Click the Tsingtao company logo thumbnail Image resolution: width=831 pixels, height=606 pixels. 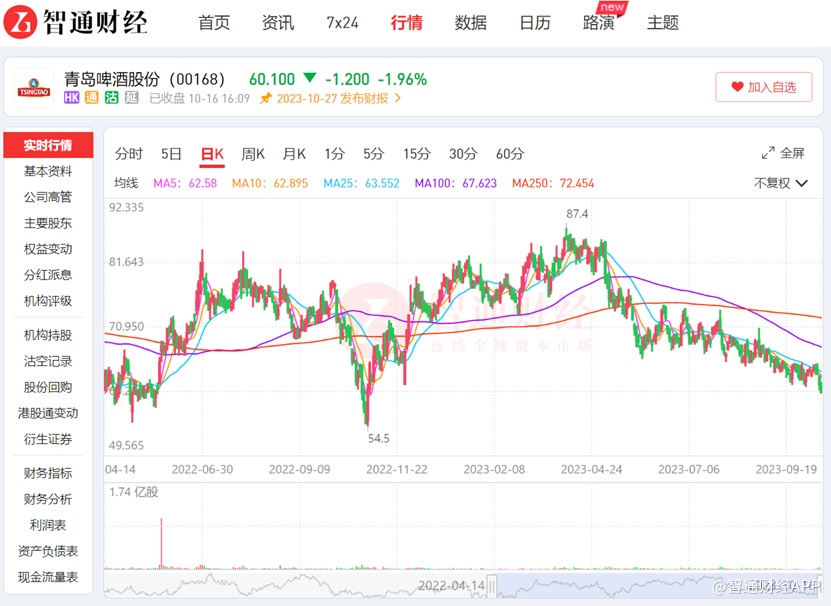(x=34, y=89)
